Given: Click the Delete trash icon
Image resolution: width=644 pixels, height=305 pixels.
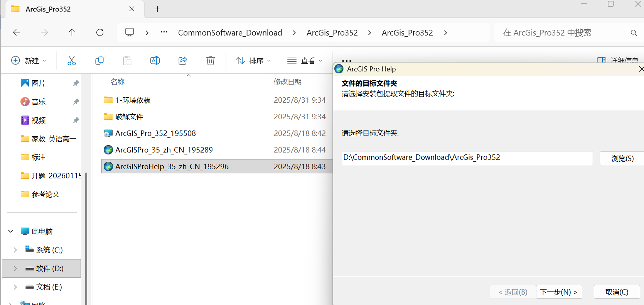Looking at the screenshot, I should click(x=211, y=61).
